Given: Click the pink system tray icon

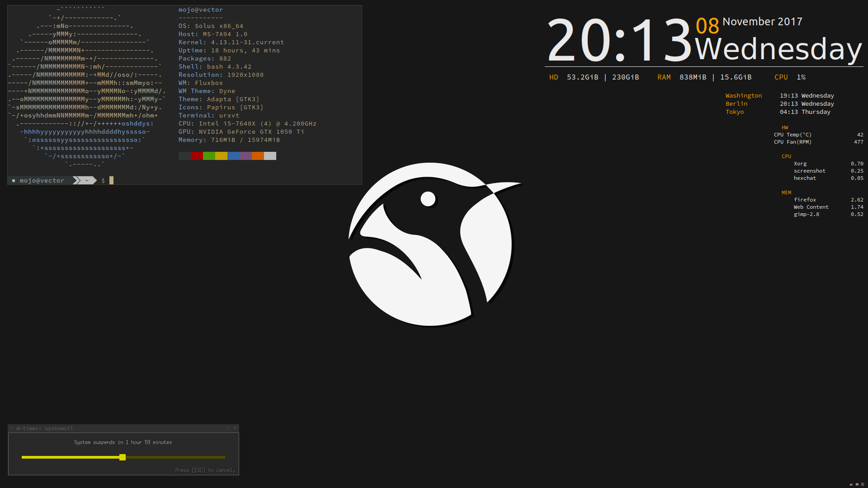Looking at the screenshot, I should tap(857, 484).
